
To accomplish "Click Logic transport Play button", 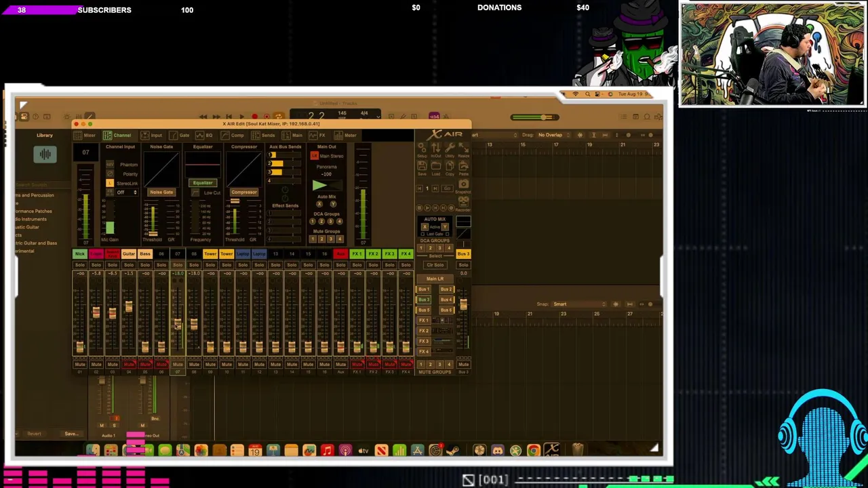I will 241,117.
